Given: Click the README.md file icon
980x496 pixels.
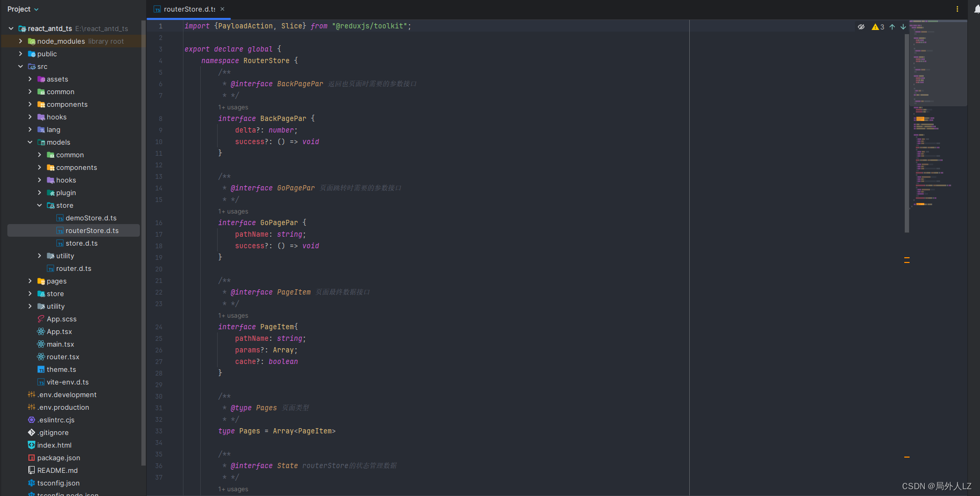Looking at the screenshot, I should (x=32, y=470).
